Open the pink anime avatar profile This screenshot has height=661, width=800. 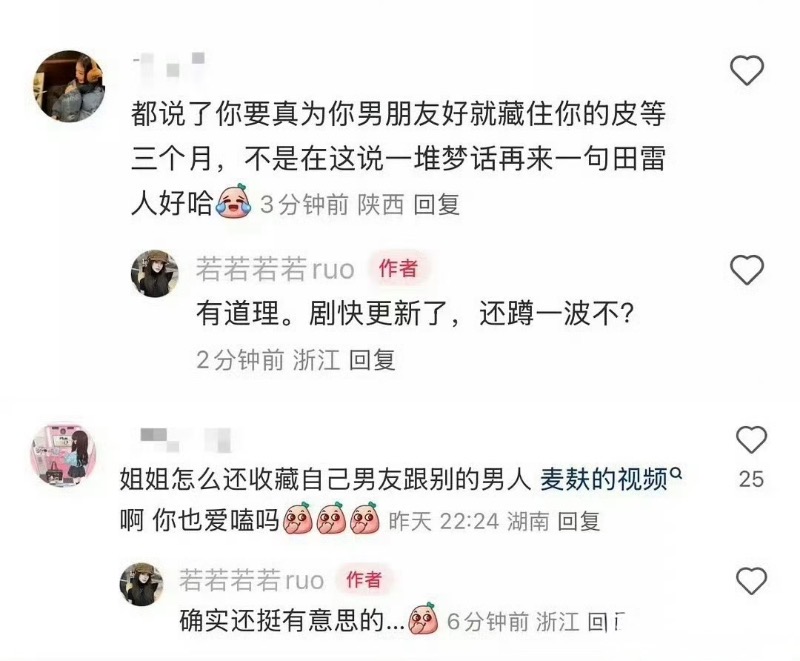[64, 454]
